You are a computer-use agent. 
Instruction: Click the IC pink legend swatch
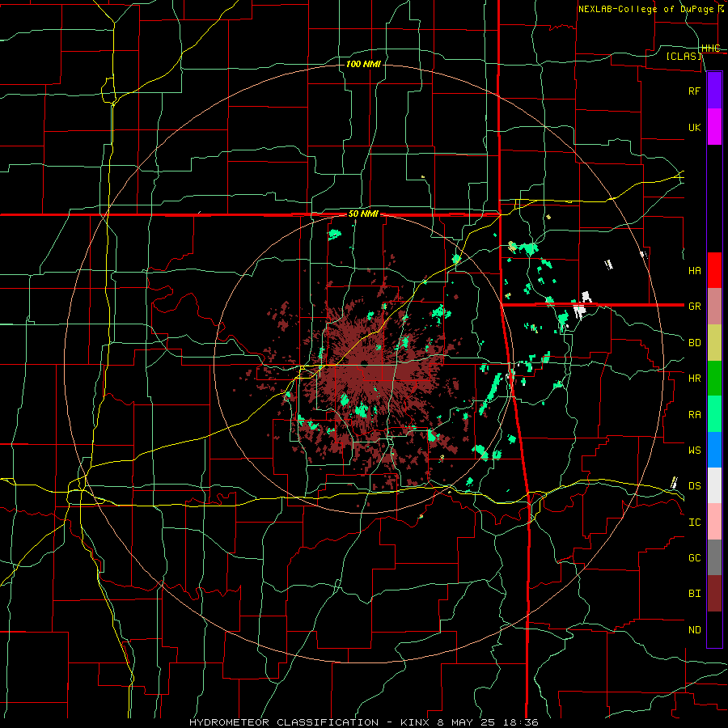(714, 522)
